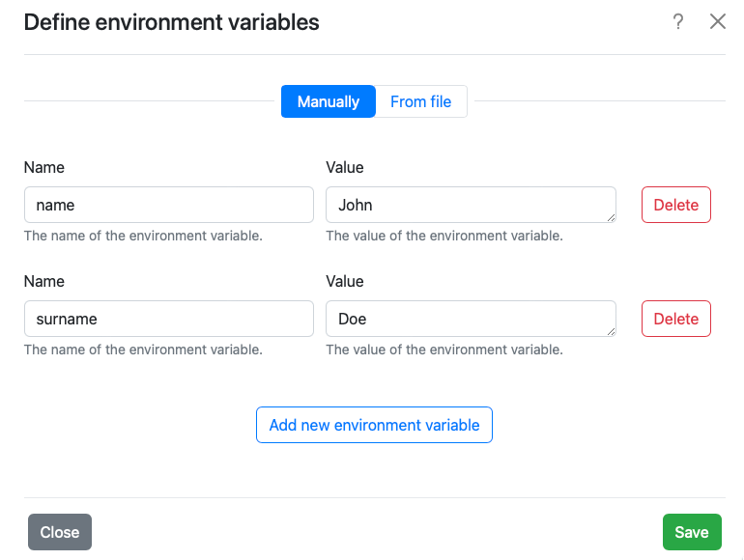Click the Name label above the "surname" field
This screenshot has width=744, height=560.
point(44,281)
